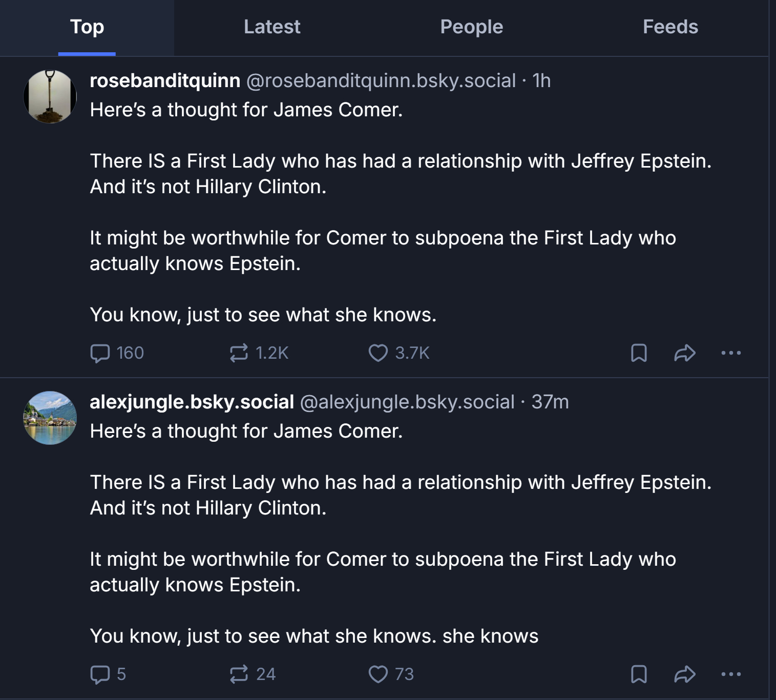Reply to alexjungle's post
776x700 pixels.
(x=100, y=674)
